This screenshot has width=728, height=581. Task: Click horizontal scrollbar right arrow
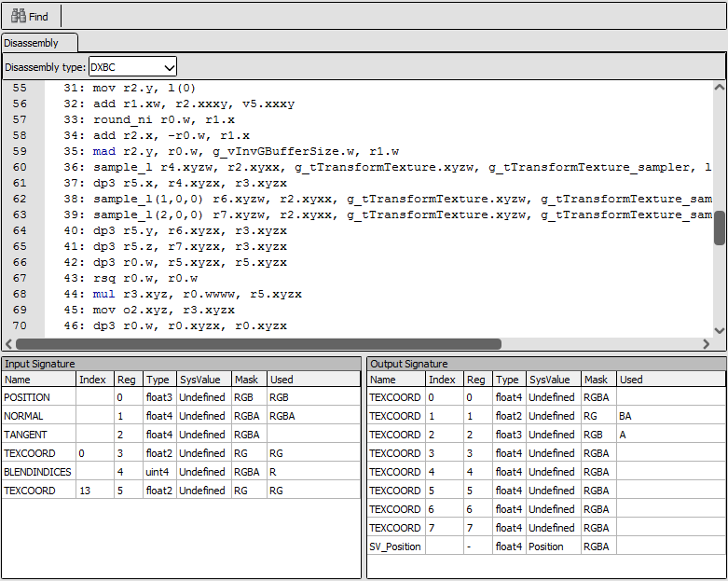[707, 344]
